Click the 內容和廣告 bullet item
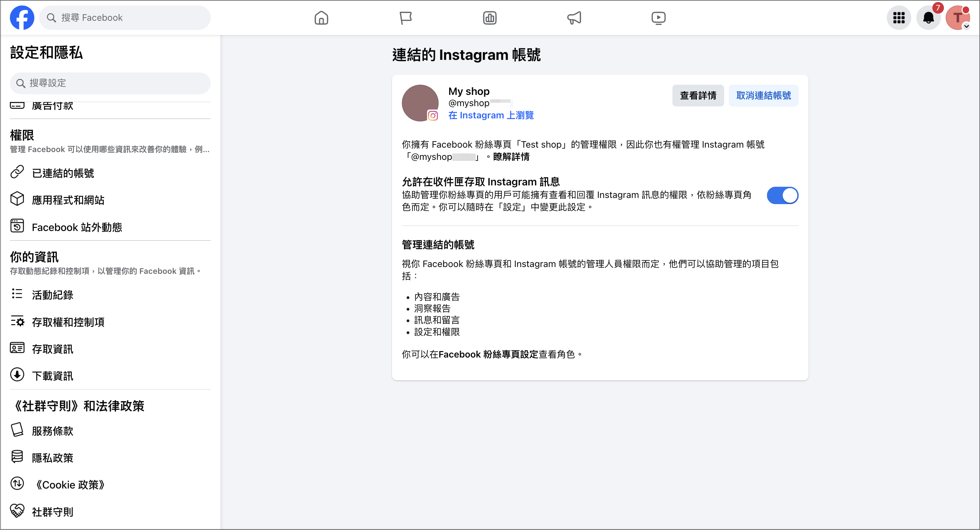 tap(437, 297)
